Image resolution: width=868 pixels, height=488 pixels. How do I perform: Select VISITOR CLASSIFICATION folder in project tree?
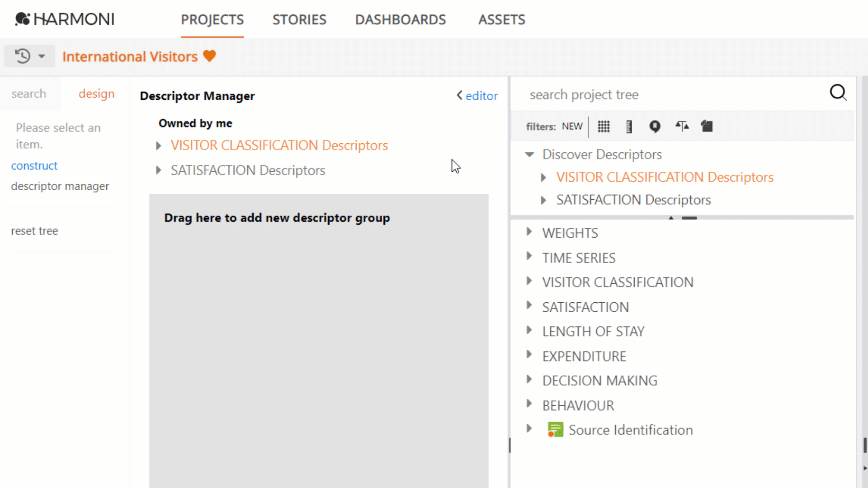618,282
